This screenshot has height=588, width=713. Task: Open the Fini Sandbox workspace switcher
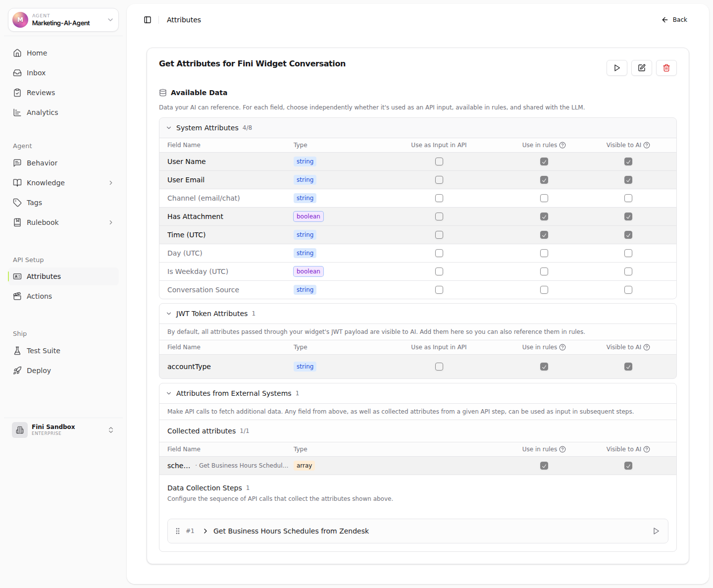(63, 430)
